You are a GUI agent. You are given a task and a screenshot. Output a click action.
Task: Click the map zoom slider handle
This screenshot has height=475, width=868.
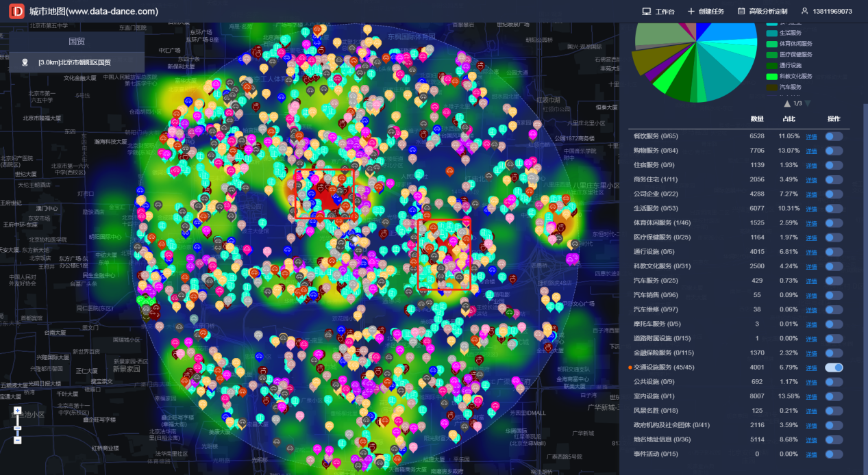pos(17,428)
